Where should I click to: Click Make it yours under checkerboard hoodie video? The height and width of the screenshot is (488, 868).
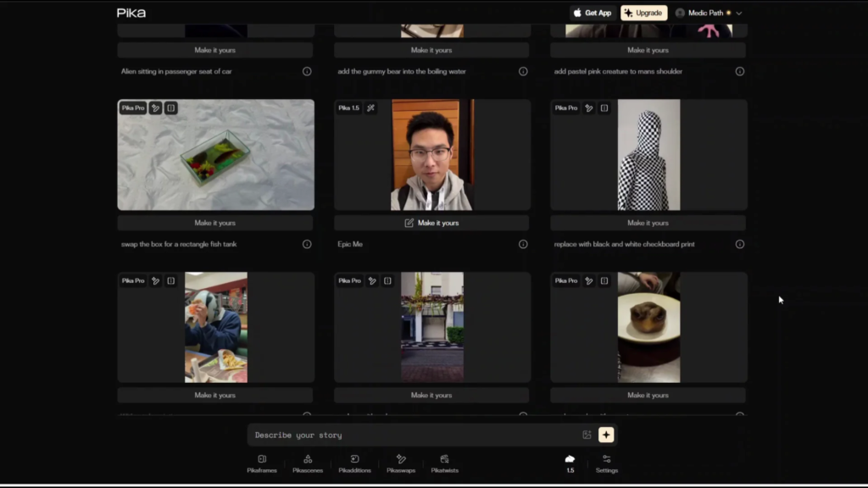coord(648,223)
